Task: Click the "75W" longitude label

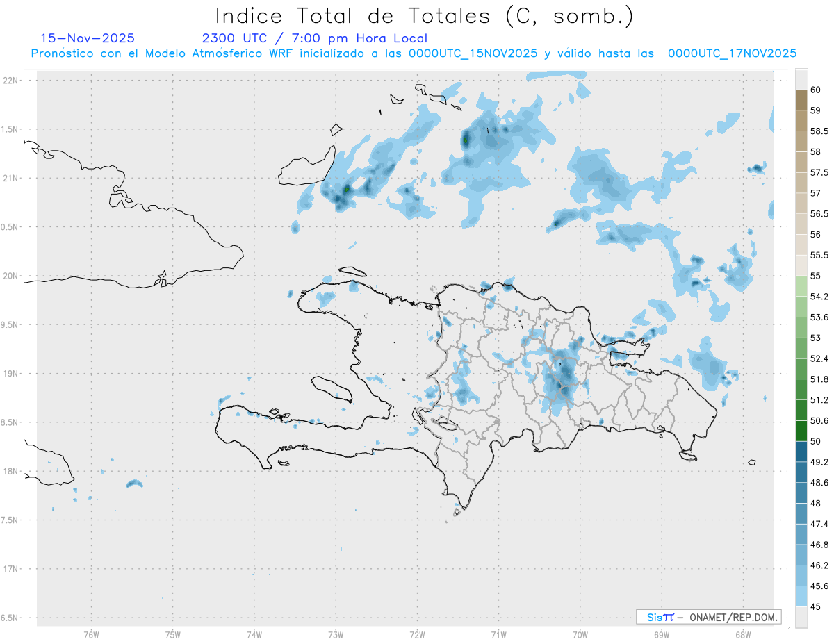Action: click(172, 635)
